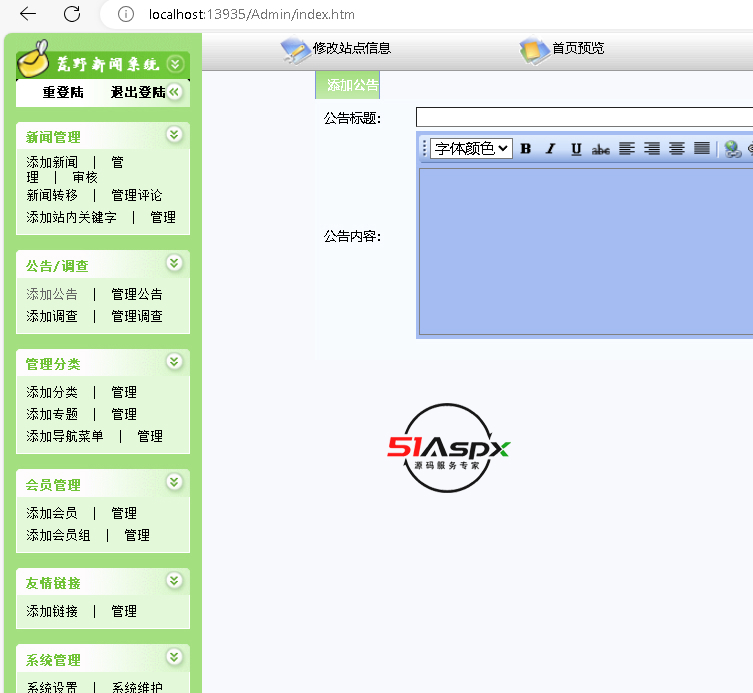Click the 荒野新闻系统 logo icon
This screenshot has width=753, height=693.
34,59
